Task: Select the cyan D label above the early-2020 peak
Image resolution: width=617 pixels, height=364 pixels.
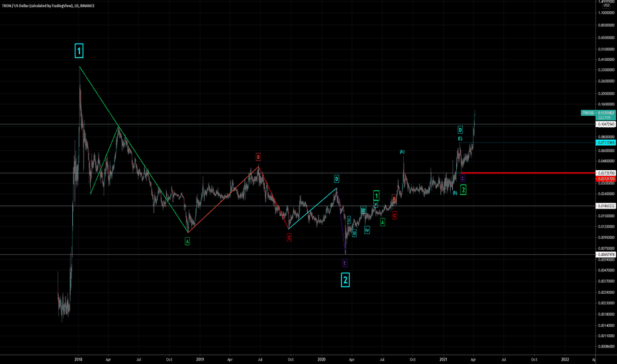Action: (336, 179)
